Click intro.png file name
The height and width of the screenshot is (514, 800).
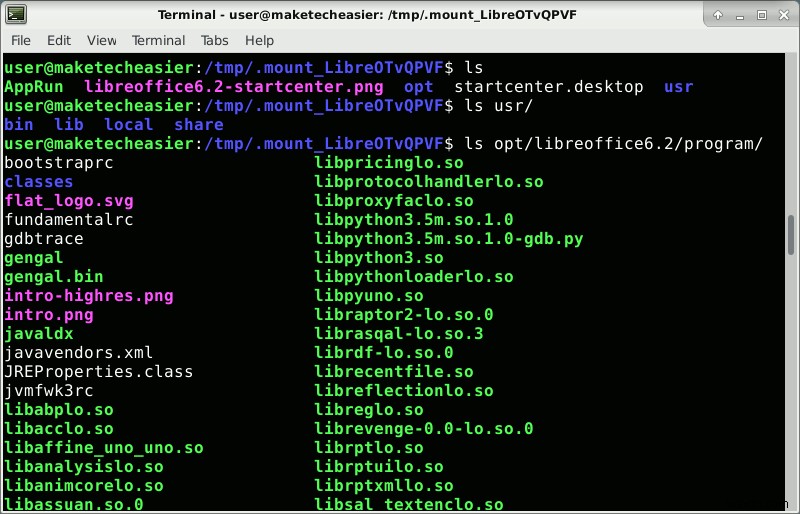coord(49,314)
